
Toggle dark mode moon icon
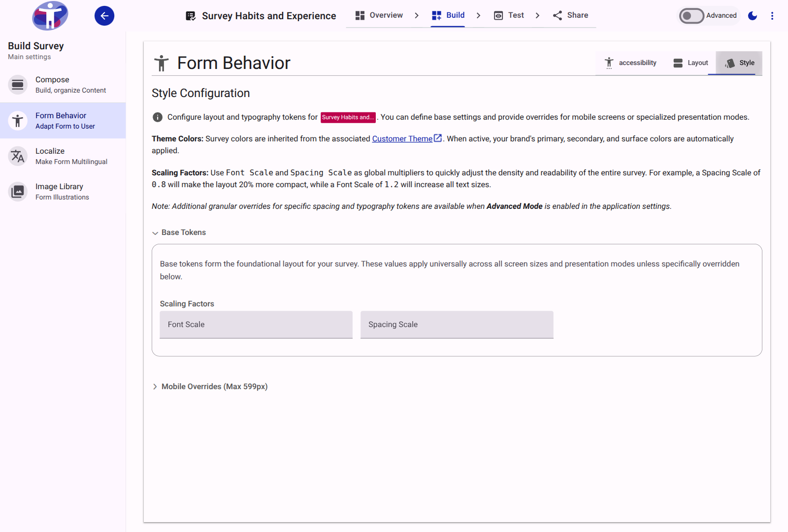753,16
